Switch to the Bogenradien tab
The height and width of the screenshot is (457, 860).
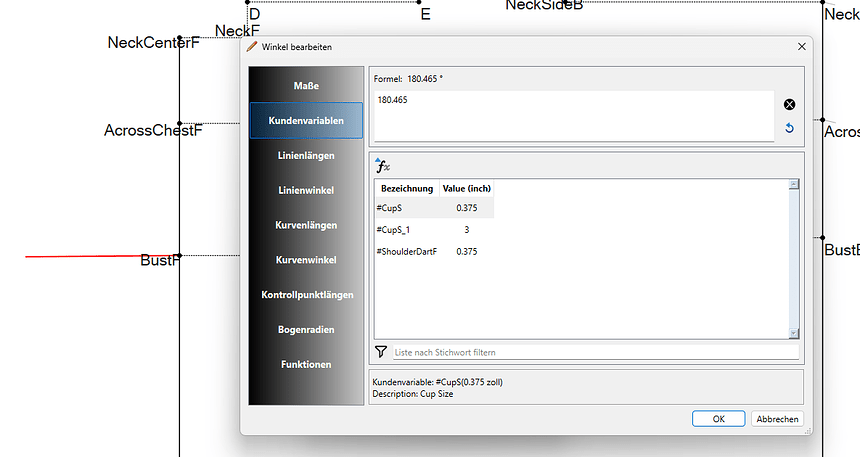pos(306,329)
